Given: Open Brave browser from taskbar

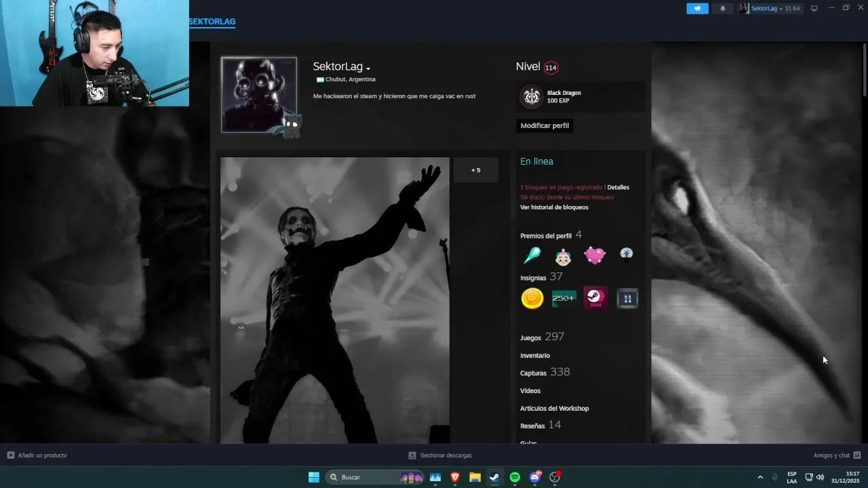Looking at the screenshot, I should (455, 477).
